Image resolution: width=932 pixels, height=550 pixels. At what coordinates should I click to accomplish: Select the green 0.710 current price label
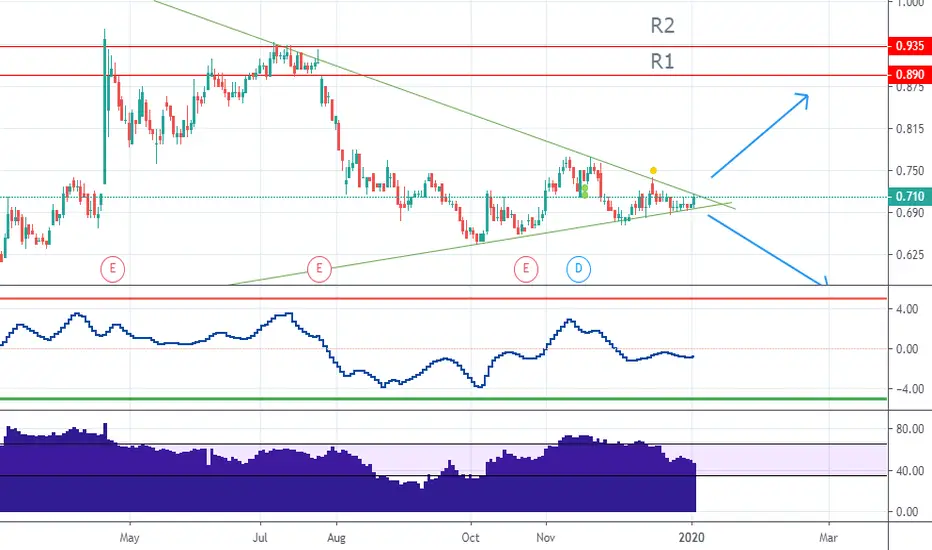click(x=909, y=196)
